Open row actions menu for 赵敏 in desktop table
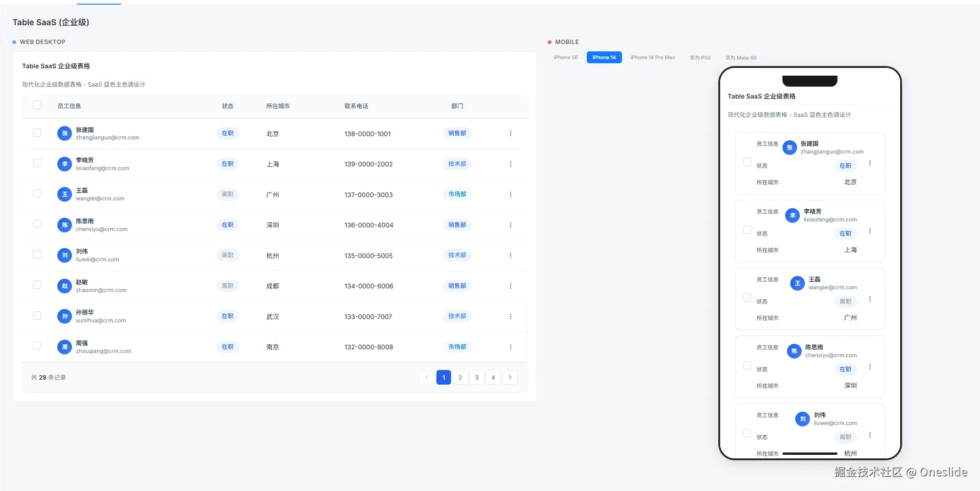Image resolution: width=980 pixels, height=491 pixels. click(510, 286)
